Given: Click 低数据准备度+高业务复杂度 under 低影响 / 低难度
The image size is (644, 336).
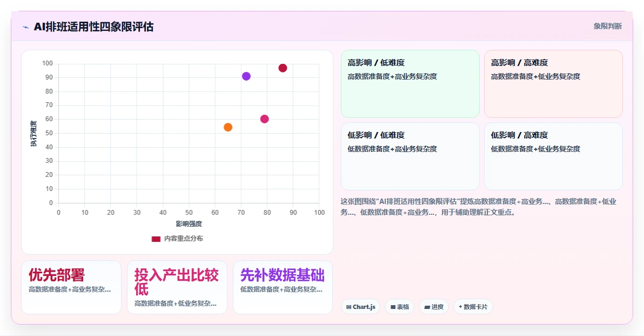Looking at the screenshot, I should pos(392,149).
